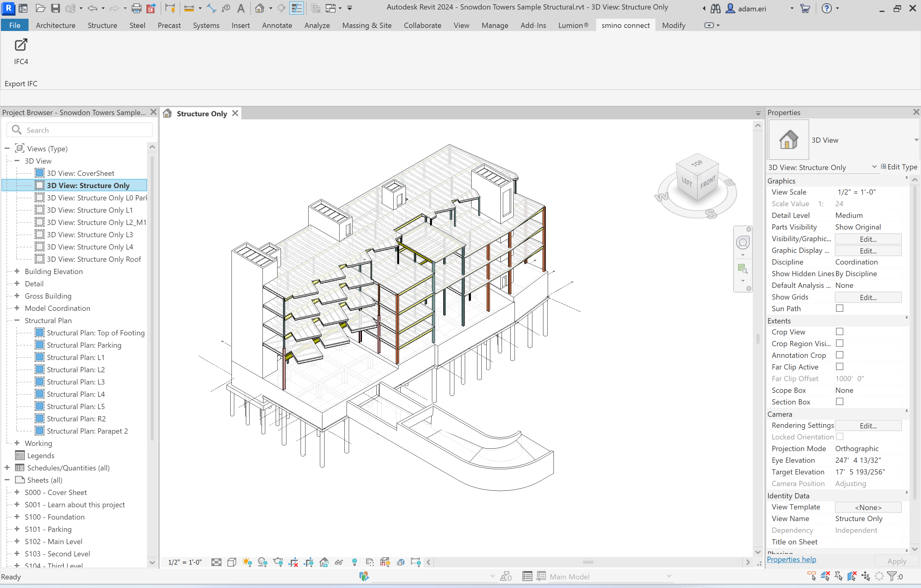Click Edit button for Visibility/Graphics overrides
Screen dimensions: 921x588
(x=868, y=239)
